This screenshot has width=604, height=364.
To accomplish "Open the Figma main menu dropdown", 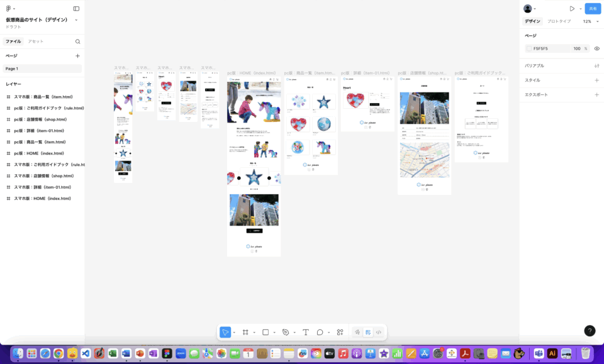I will pyautogui.click(x=11, y=9).
